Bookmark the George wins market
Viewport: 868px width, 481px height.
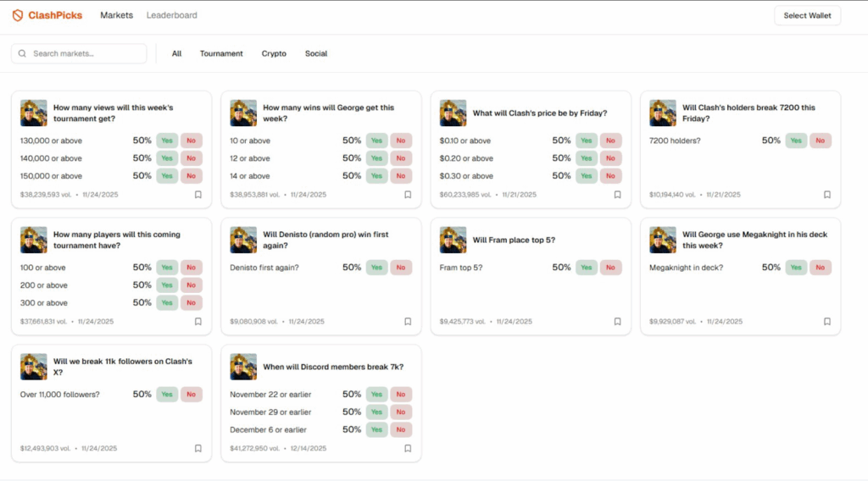[x=408, y=195]
